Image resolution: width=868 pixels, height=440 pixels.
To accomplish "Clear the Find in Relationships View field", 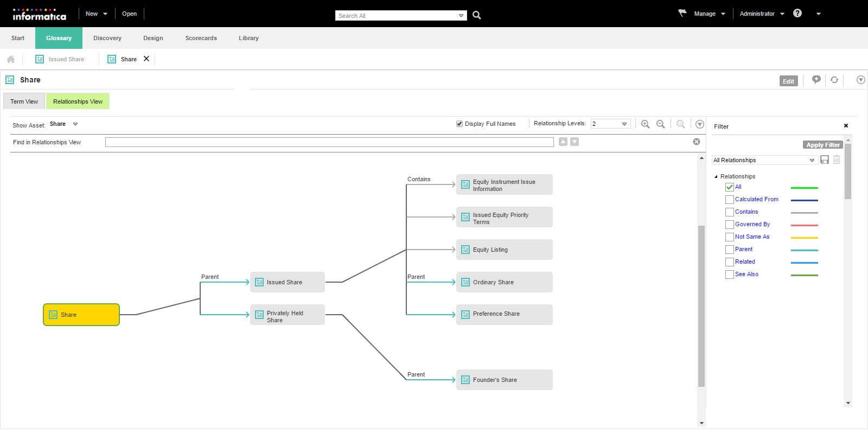I will coord(697,142).
